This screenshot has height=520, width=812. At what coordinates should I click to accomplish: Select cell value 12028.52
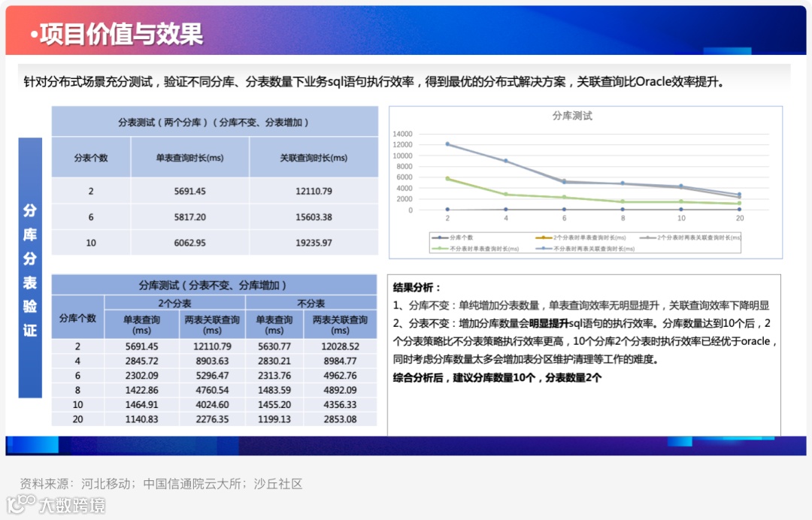click(x=340, y=346)
